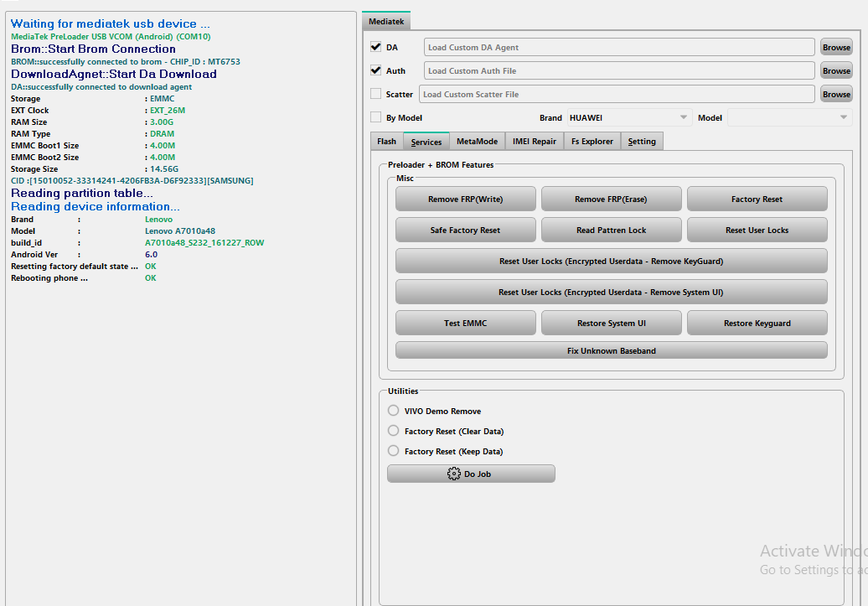
Task: Click Safe Factory Reset button
Action: point(466,230)
